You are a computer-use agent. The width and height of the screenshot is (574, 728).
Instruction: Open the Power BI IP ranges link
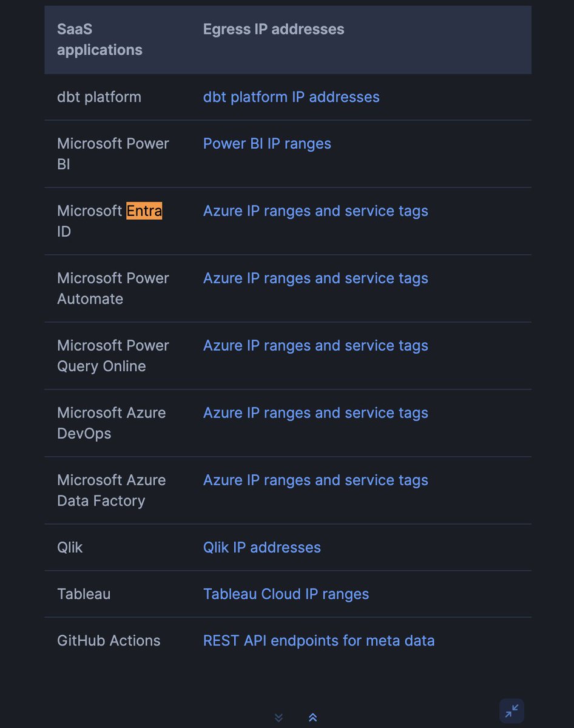(267, 144)
